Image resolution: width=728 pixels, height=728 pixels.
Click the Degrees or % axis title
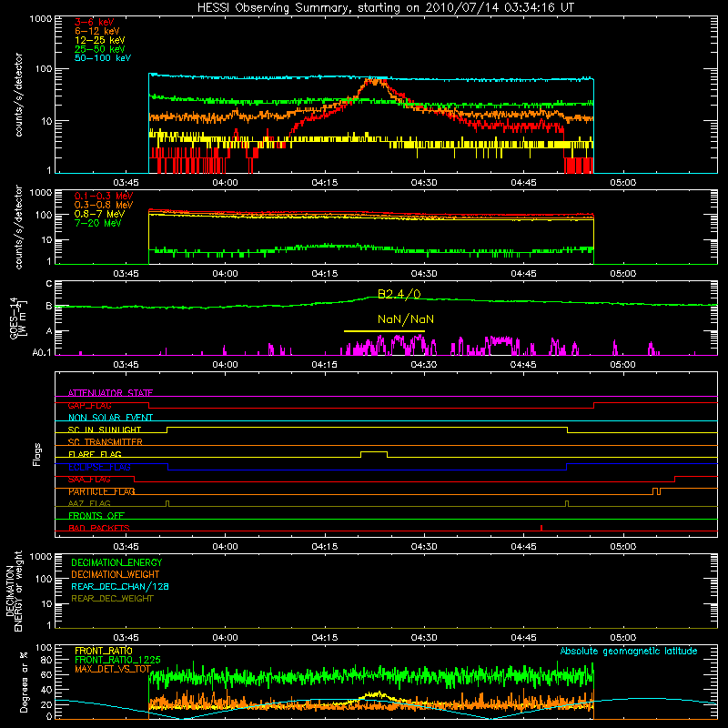pyautogui.click(x=24, y=682)
